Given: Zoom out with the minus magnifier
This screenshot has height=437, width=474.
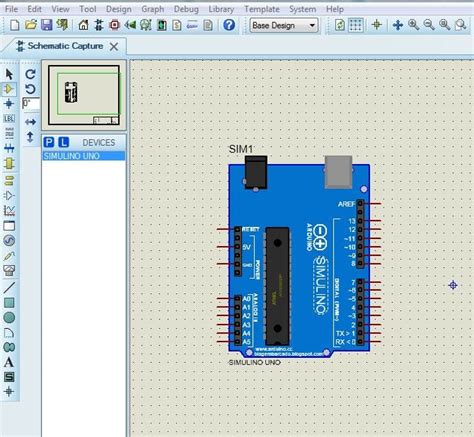Looking at the screenshot, I should (x=429, y=25).
